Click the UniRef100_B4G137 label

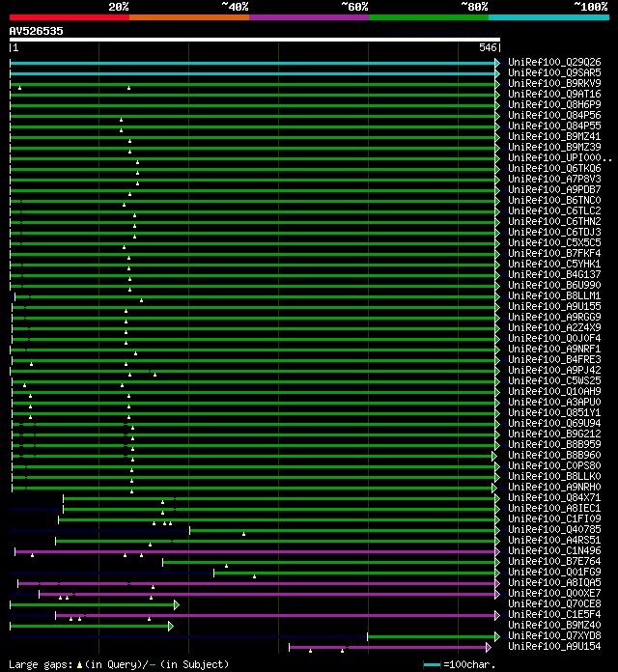(x=554, y=274)
